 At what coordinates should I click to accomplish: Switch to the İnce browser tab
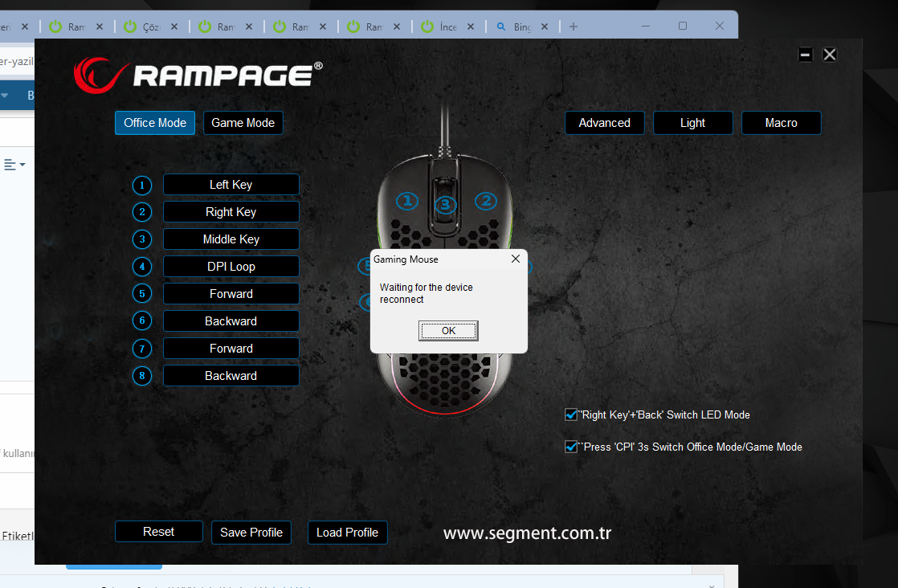tap(447, 27)
